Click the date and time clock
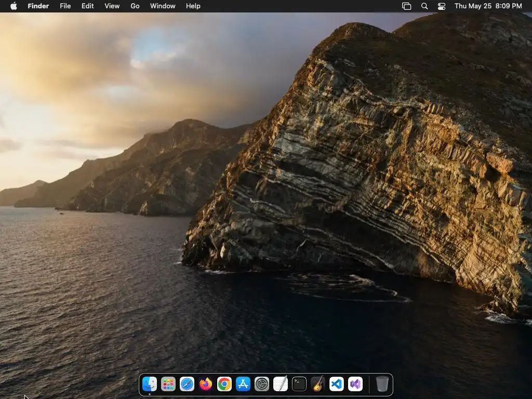Image resolution: width=532 pixels, height=399 pixels. (488, 6)
